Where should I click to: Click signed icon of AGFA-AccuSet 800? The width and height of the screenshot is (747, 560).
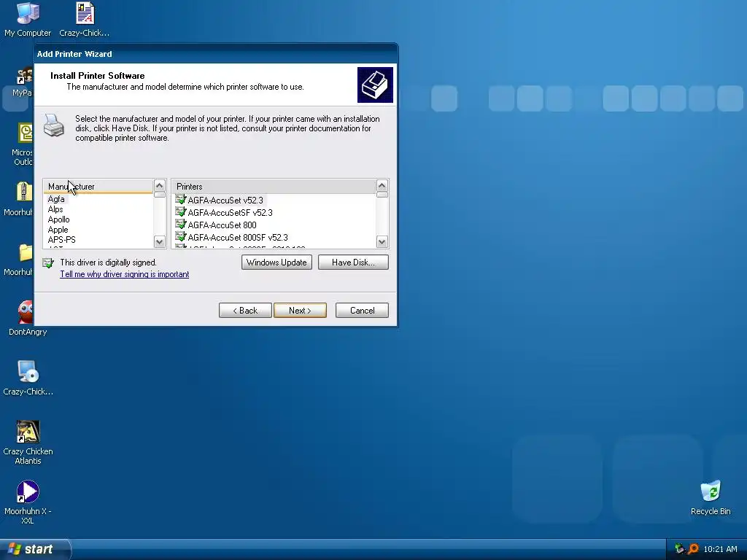click(x=181, y=225)
